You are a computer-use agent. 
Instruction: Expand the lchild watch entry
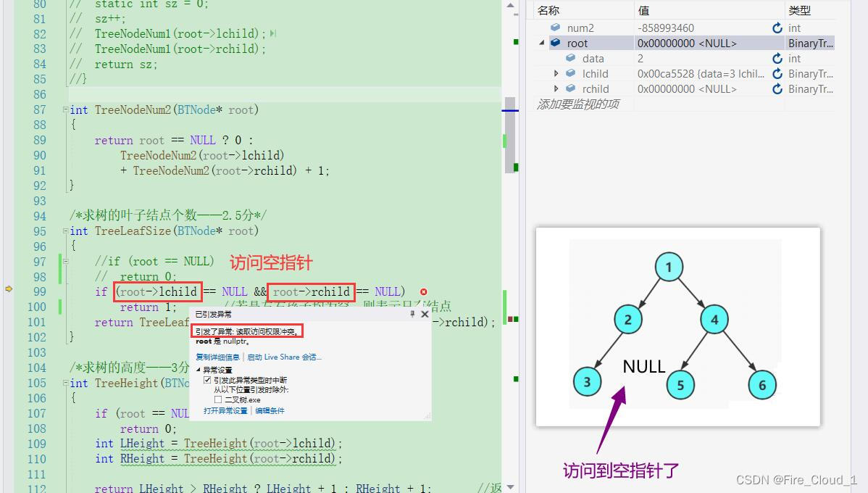[556, 74]
